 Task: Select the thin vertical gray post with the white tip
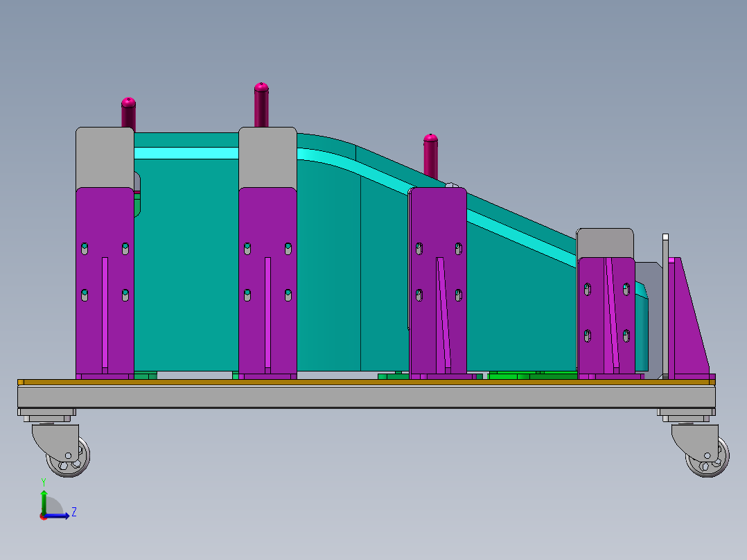coord(665,306)
